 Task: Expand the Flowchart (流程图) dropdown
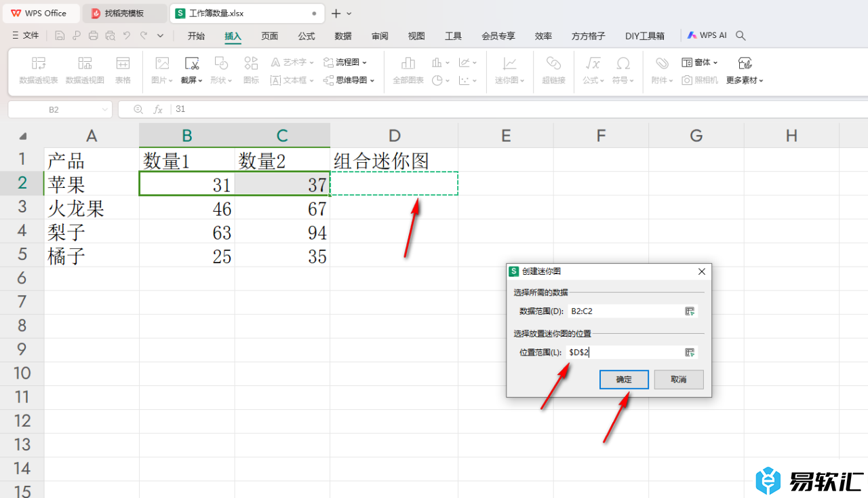point(364,62)
